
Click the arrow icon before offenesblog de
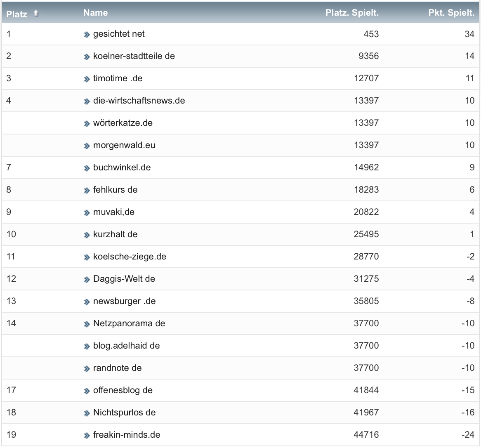click(x=87, y=391)
